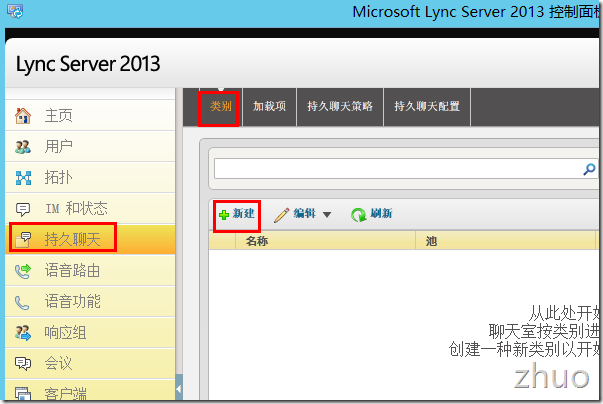The width and height of the screenshot is (603, 404).
Task: Collapse the left navigation pane arrow
Action: click(x=179, y=389)
